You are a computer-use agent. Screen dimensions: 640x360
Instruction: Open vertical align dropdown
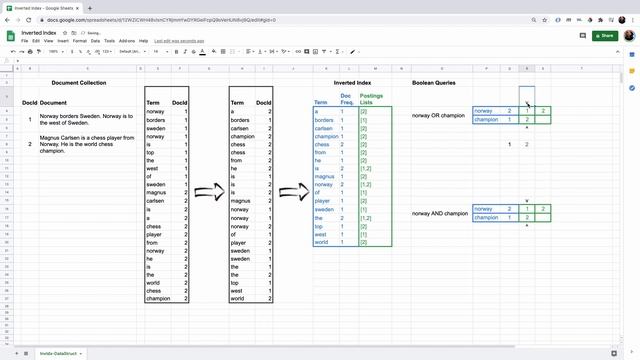click(x=261, y=52)
